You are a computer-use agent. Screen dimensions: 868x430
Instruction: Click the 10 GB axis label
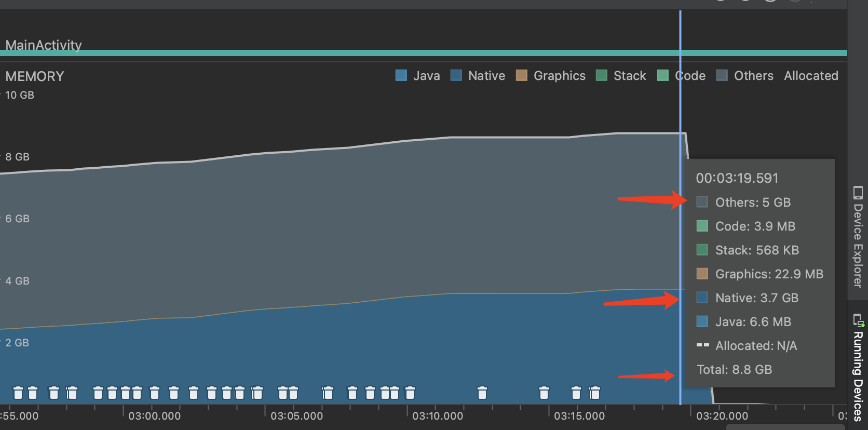tap(20, 95)
